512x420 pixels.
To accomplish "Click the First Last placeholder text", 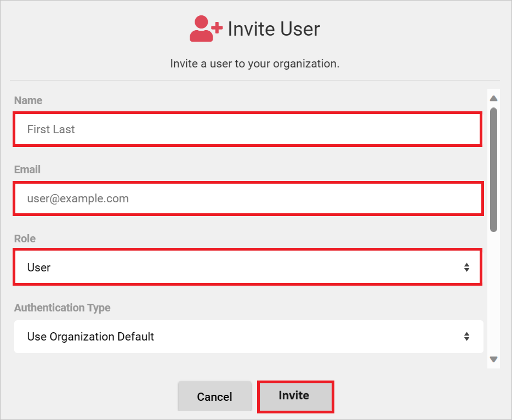I will [x=50, y=129].
